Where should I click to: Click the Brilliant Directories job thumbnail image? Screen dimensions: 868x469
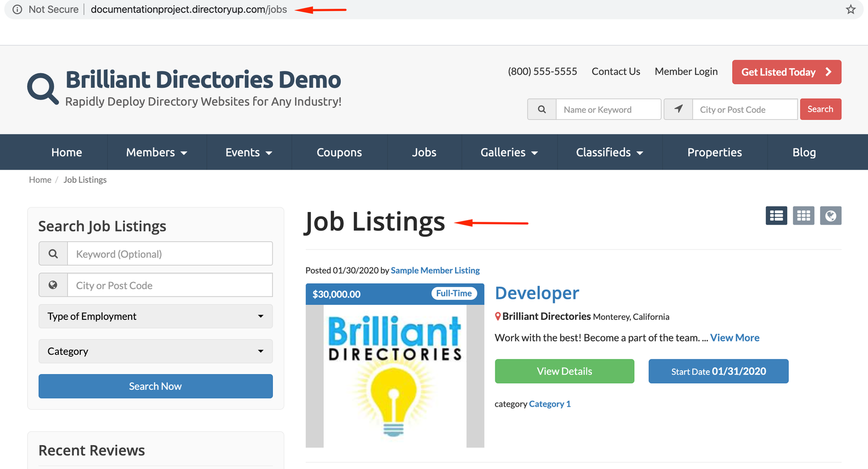pyautogui.click(x=395, y=376)
